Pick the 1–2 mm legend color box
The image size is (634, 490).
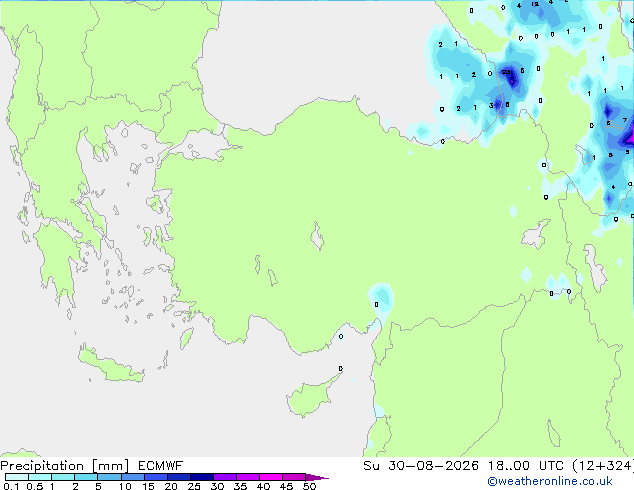63,477
